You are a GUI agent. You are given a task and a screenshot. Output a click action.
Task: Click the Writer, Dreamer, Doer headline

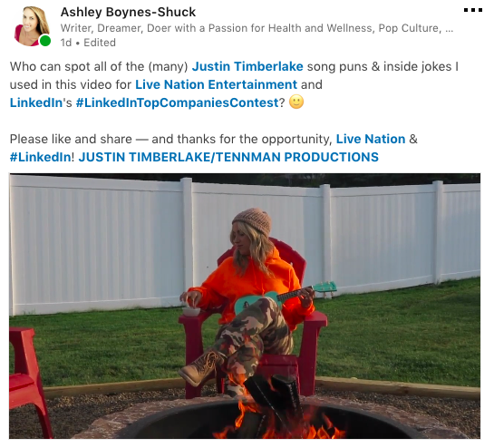click(251, 28)
